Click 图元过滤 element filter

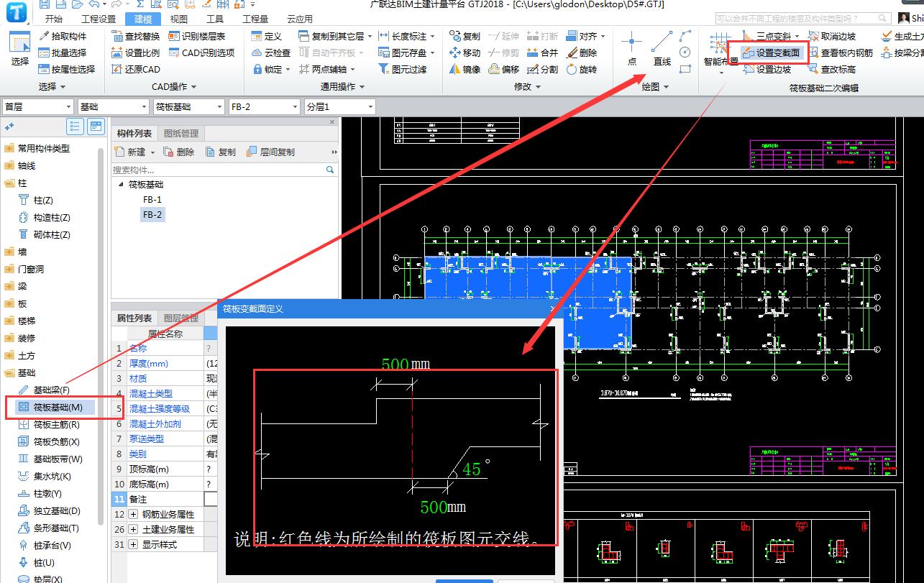402,69
